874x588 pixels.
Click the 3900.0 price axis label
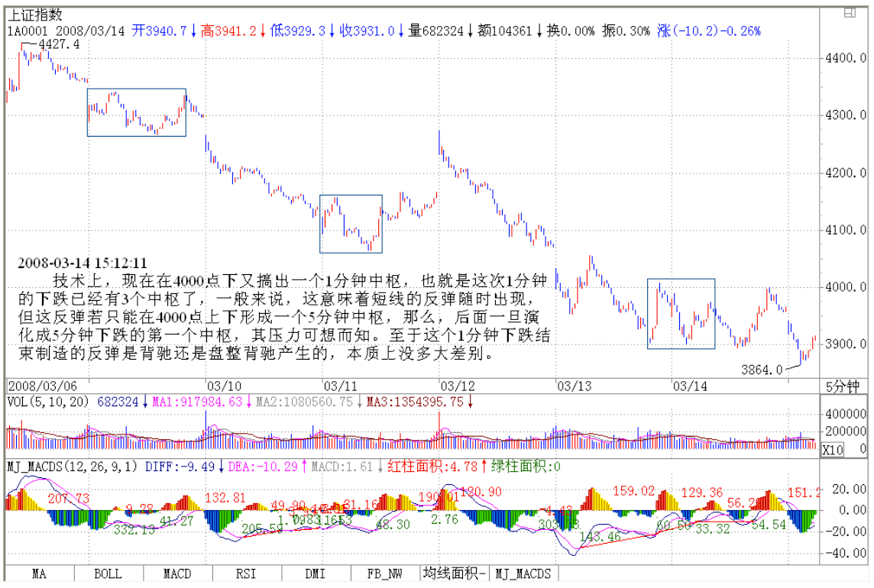coord(846,344)
